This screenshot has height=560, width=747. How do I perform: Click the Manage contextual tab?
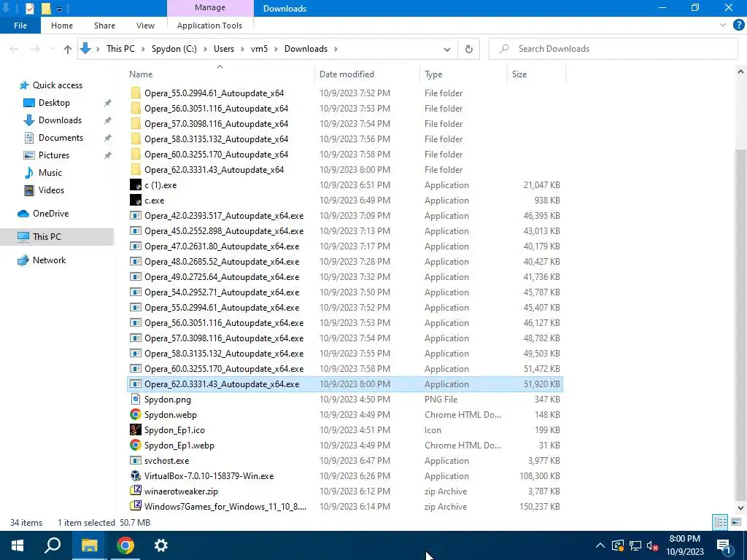click(x=209, y=7)
